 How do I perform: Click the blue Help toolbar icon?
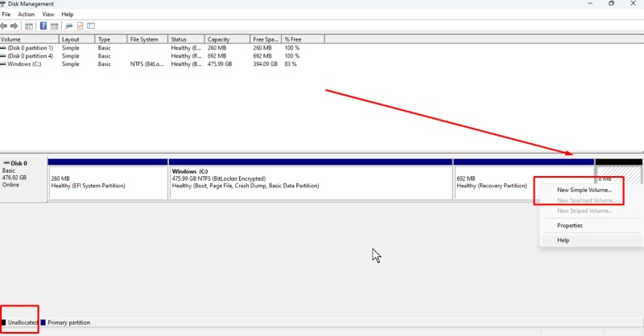tap(43, 26)
